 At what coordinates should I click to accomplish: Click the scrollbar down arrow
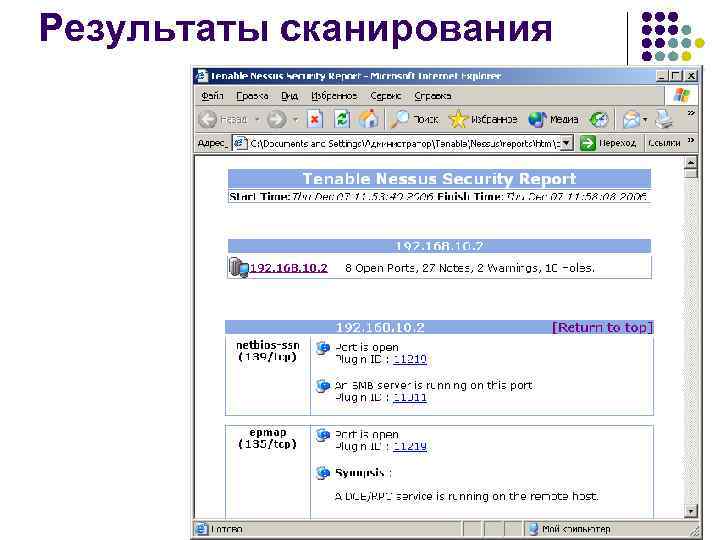tap(691, 511)
